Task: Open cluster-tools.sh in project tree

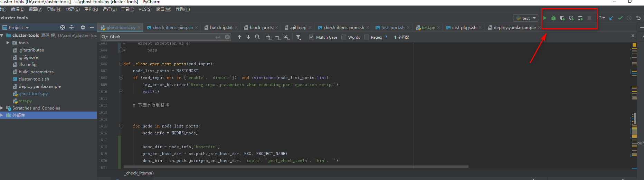Action: coord(34,79)
